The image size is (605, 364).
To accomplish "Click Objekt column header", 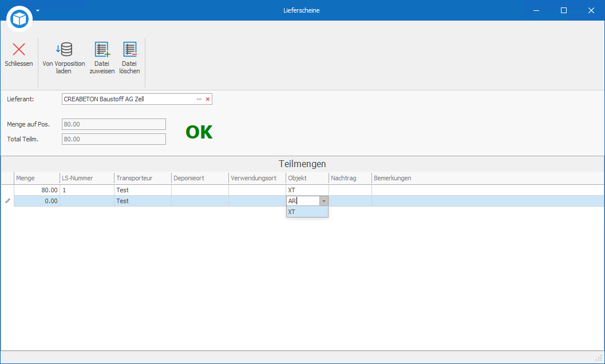I will pos(307,179).
